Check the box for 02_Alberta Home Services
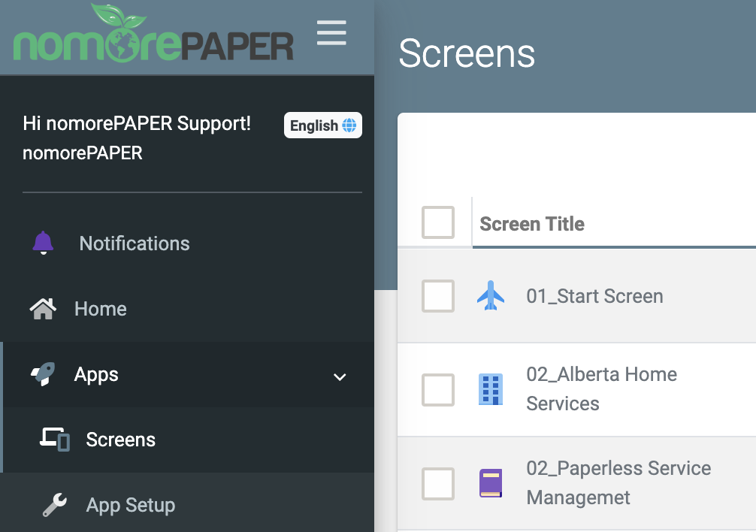 point(438,389)
